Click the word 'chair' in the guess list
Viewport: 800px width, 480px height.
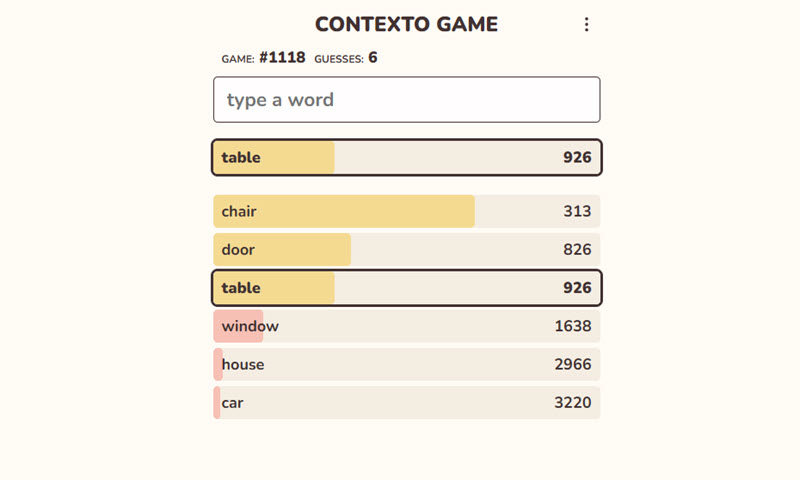point(240,211)
